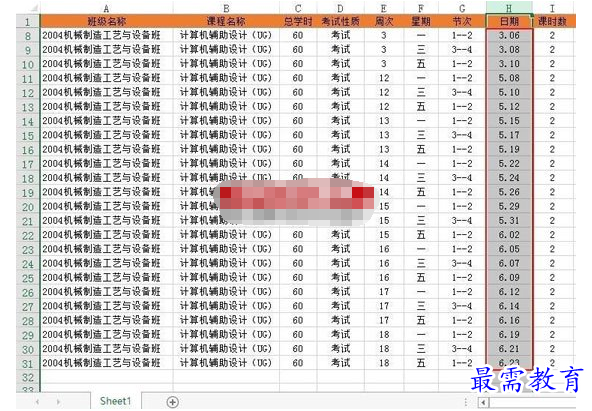Select column A header
This screenshot has width=592, height=411.
coord(106,8)
